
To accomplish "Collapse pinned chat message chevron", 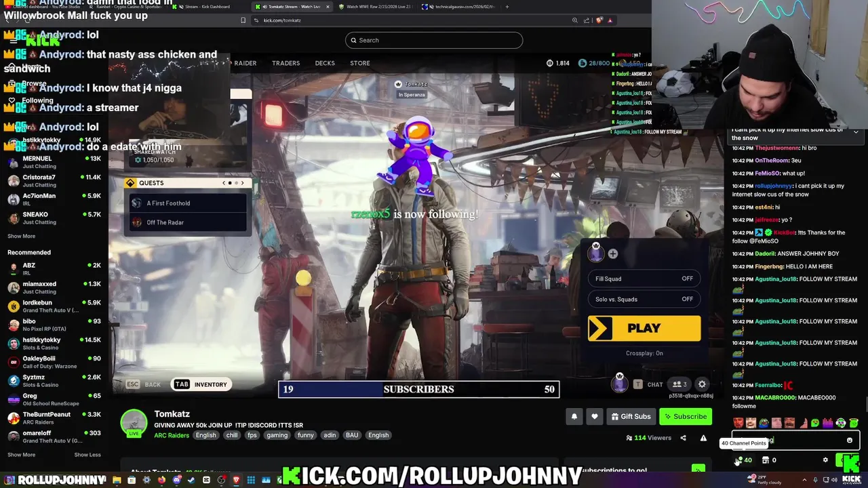I will point(856,133).
